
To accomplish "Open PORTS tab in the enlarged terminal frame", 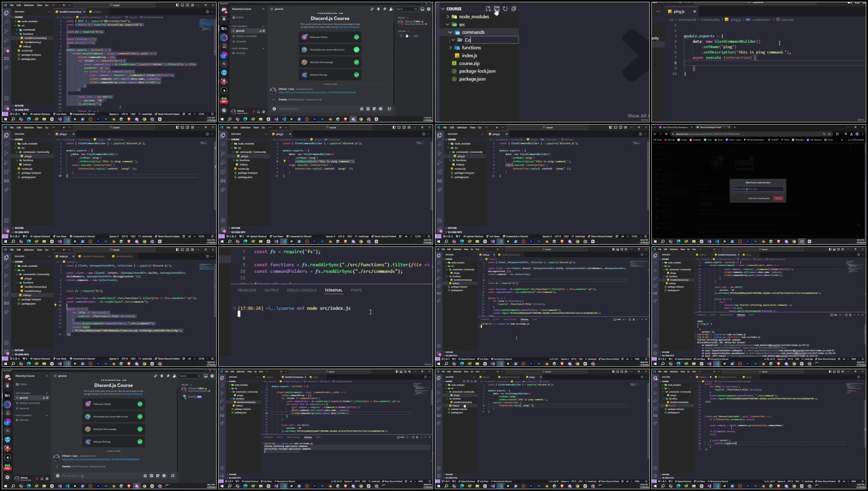I will [356, 290].
